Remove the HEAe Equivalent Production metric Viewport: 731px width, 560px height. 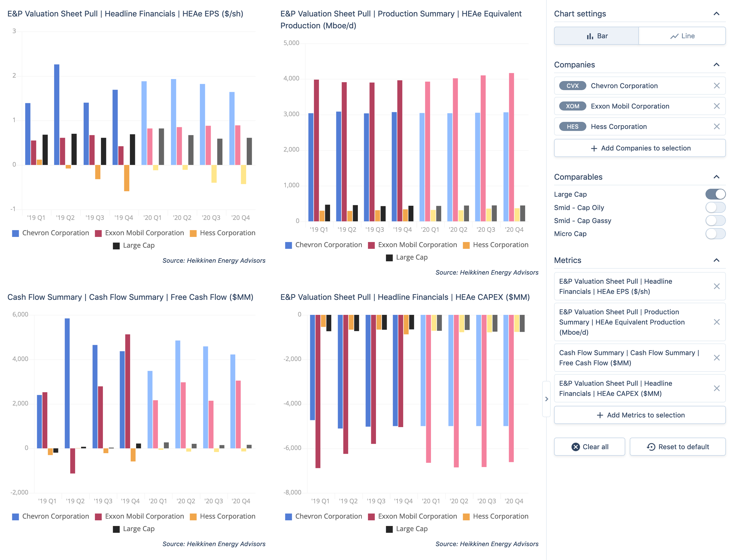click(x=716, y=322)
